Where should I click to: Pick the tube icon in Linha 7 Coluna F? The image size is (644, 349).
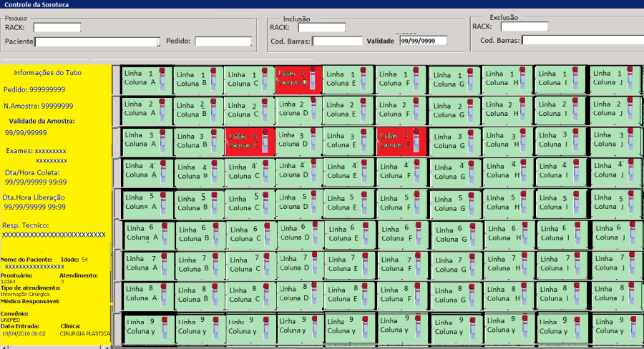coord(419,265)
